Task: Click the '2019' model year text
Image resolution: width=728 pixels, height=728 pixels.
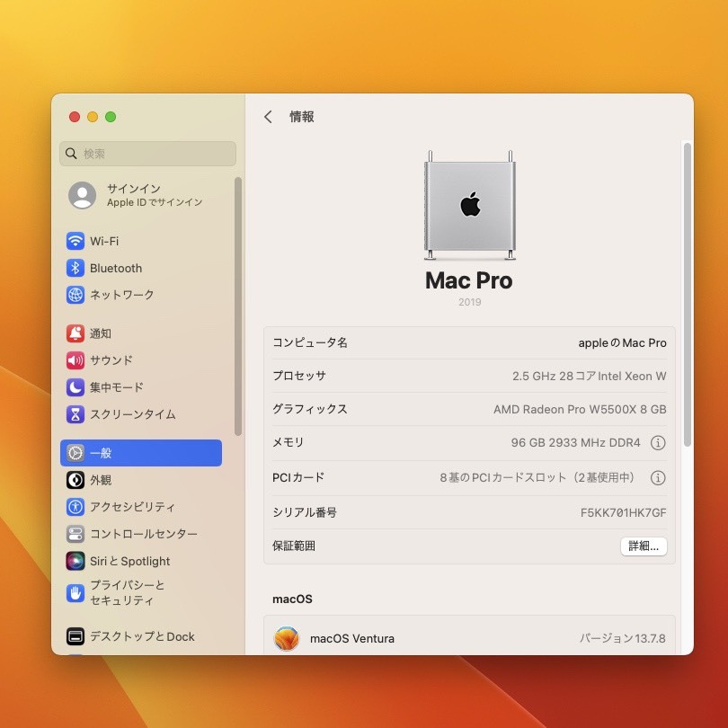Action: click(x=470, y=302)
